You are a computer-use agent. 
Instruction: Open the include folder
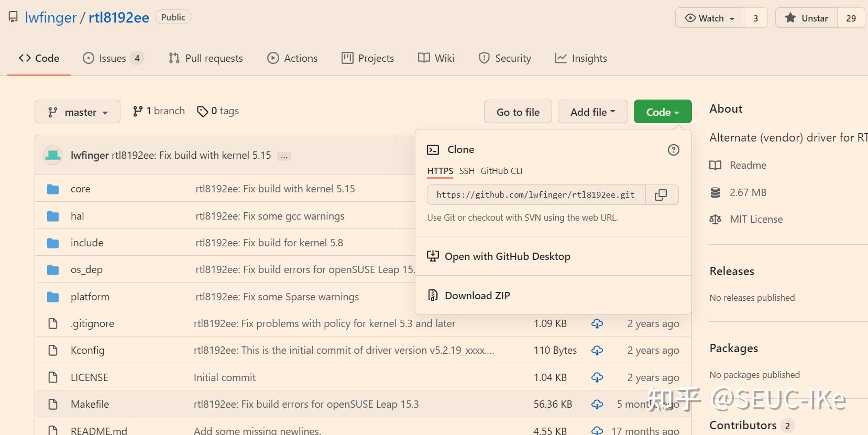coord(87,243)
